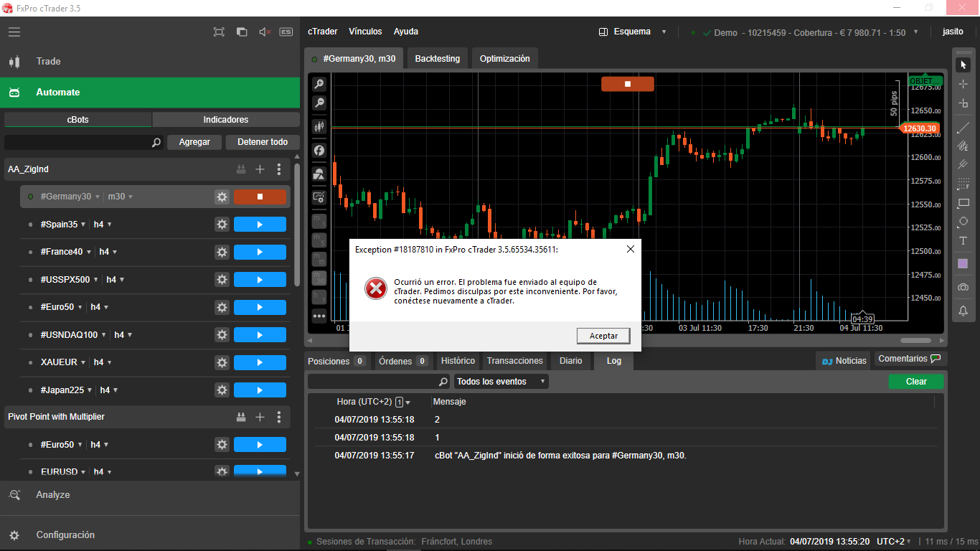The width and height of the screenshot is (980, 551).
Task: Select the m30 timeframe button
Action: (319, 278)
